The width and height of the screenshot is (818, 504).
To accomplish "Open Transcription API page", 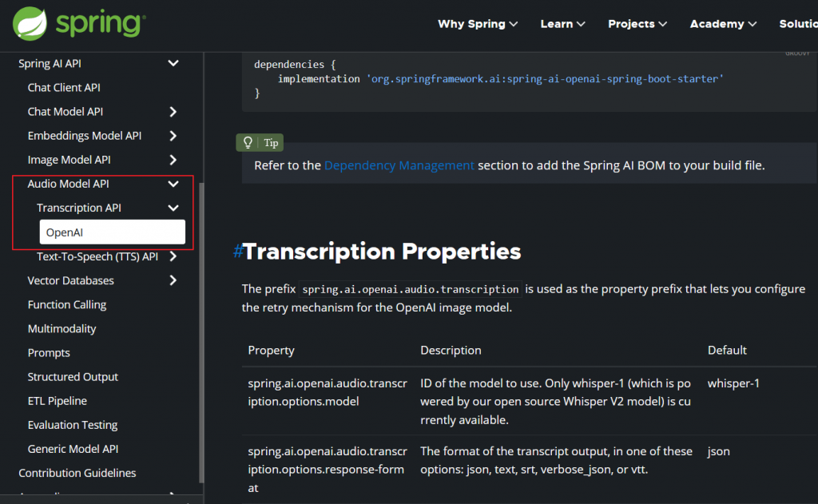I will (x=79, y=208).
